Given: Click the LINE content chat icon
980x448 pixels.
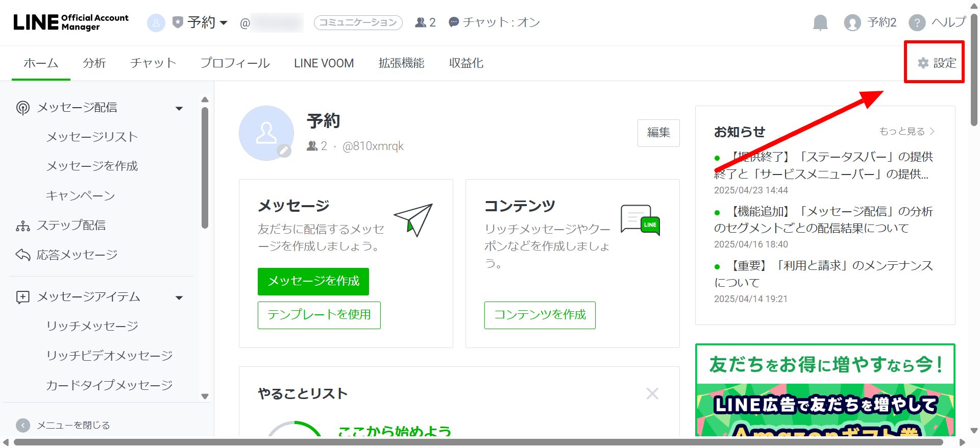Looking at the screenshot, I should point(641,220).
